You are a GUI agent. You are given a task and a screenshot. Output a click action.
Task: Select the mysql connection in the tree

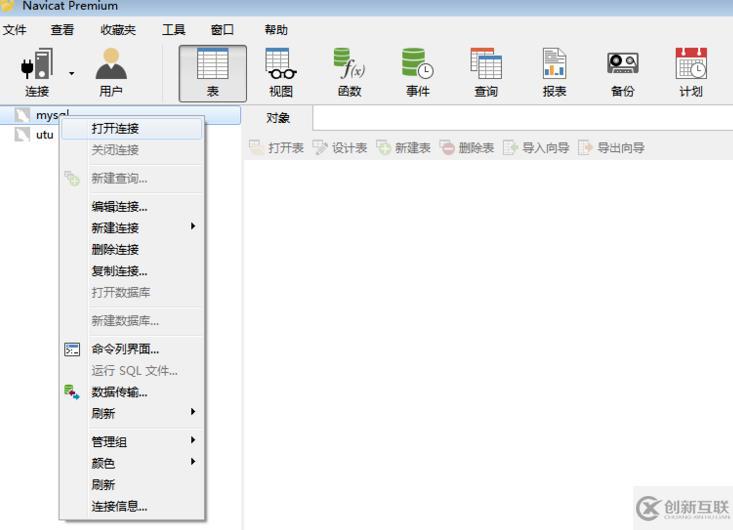pos(121,115)
